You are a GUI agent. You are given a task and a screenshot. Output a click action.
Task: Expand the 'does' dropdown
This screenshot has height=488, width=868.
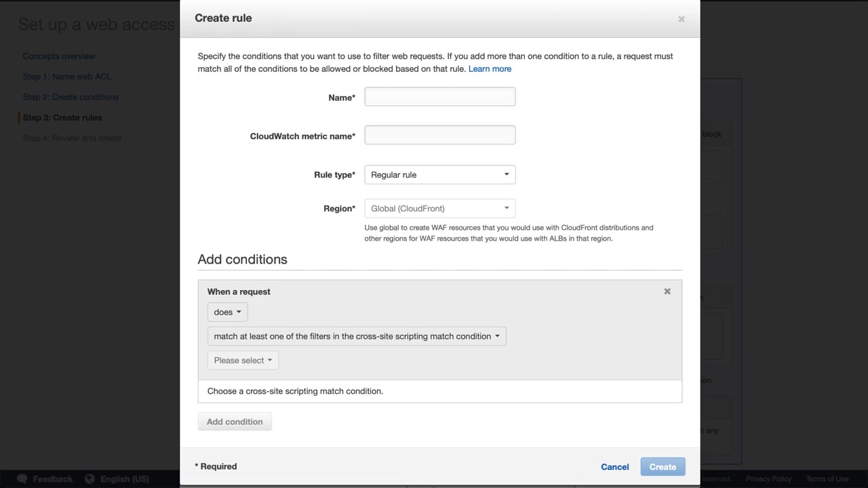(x=227, y=312)
